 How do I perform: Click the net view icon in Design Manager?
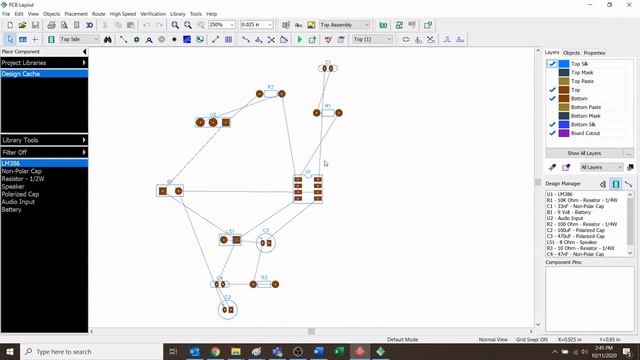point(629,184)
